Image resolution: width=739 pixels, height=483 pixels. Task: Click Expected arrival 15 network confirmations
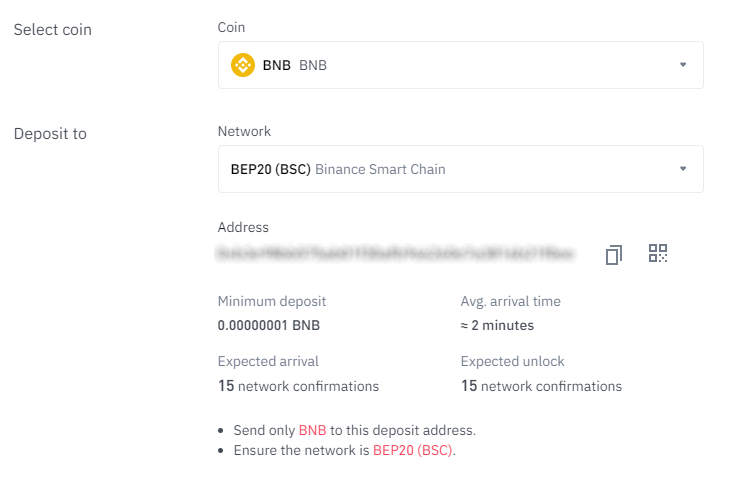pos(298,386)
